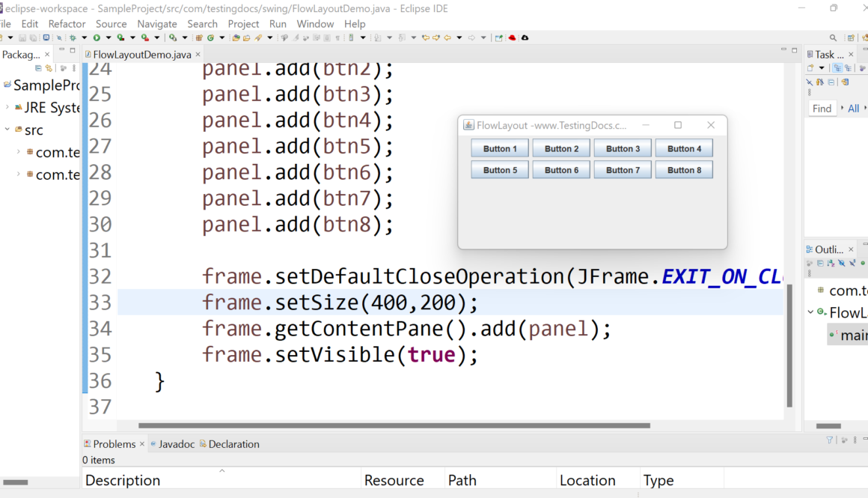Click the Save icon in the toolbar
The width and height of the screenshot is (868, 498).
point(22,37)
